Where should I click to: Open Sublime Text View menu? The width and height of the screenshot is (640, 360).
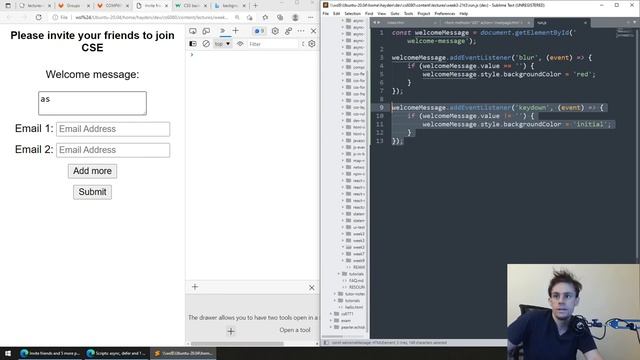pyautogui.click(x=382, y=13)
